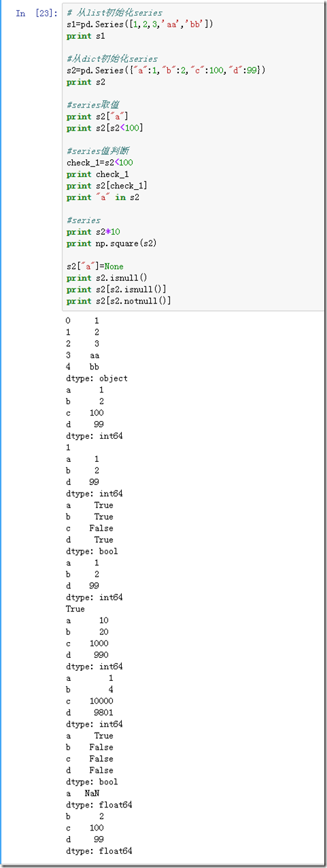Click the 'print s2[s2<100]' code line
The height and width of the screenshot is (868, 327).
[x=105, y=129]
